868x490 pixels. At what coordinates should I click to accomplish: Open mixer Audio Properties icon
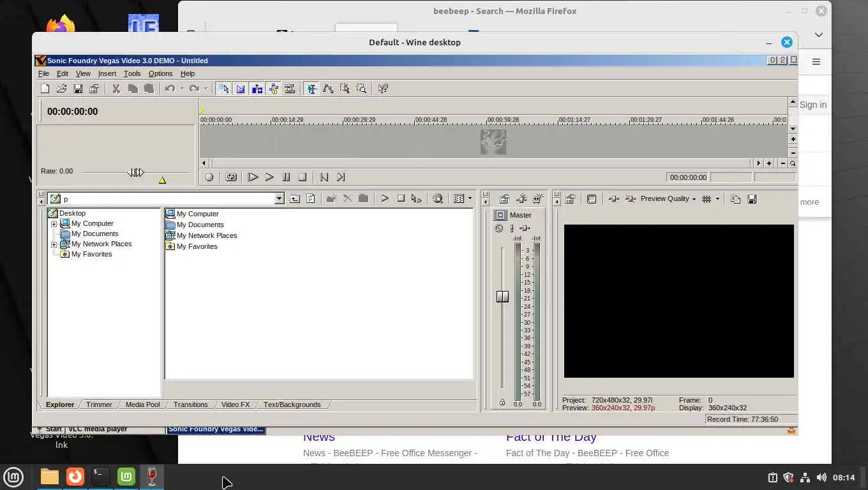504,198
